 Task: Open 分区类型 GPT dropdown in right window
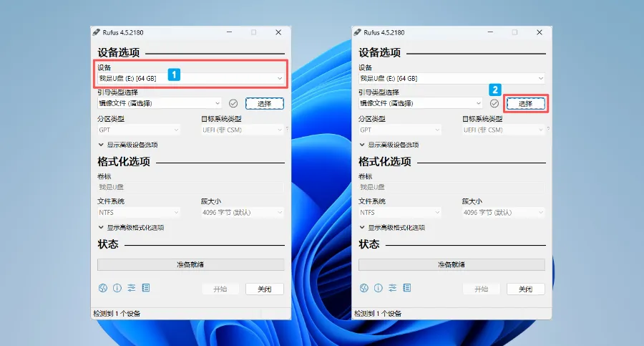click(x=400, y=130)
